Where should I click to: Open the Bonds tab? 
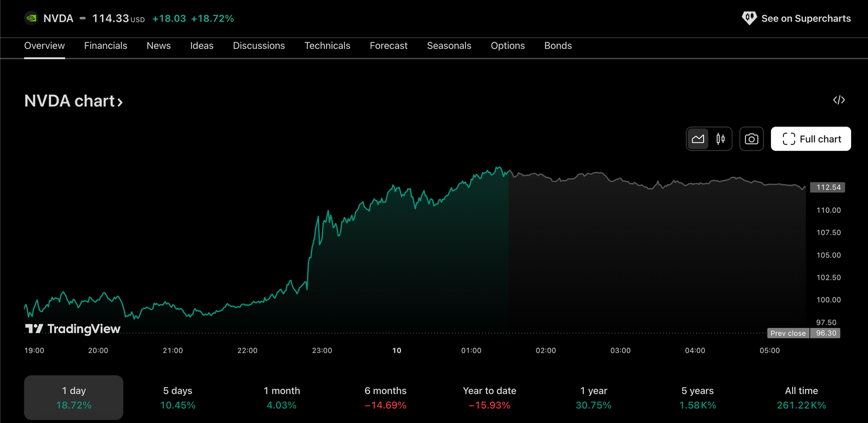[558, 46]
